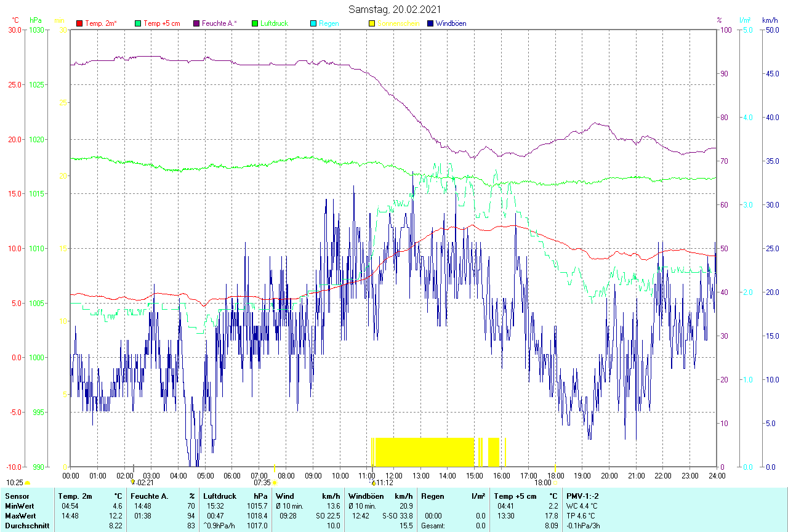The image size is (788, 532).
Task: Click the cyan l/m² axis unit label
Action: tap(745, 20)
